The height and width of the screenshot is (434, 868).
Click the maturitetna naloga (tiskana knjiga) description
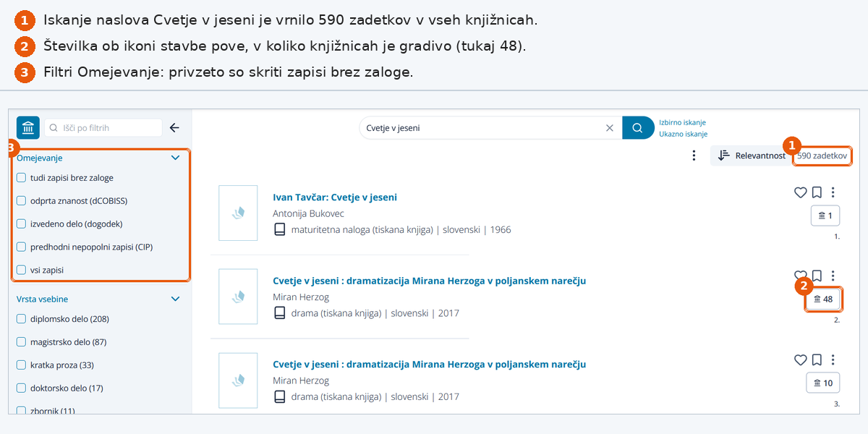[362, 229]
